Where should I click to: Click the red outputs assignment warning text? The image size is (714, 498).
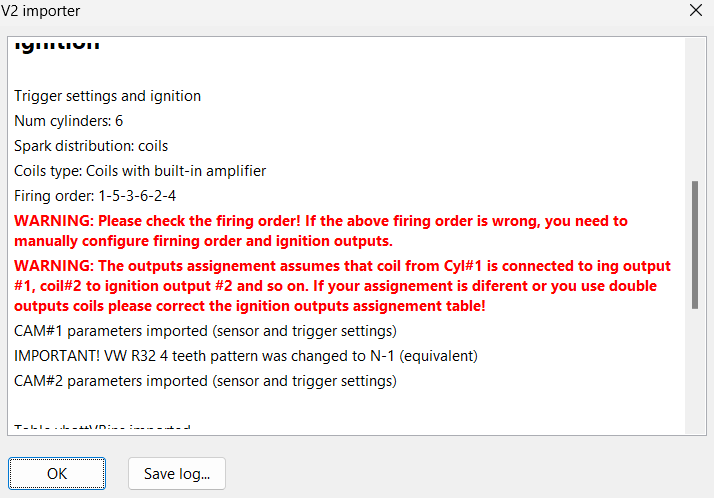(x=340, y=286)
